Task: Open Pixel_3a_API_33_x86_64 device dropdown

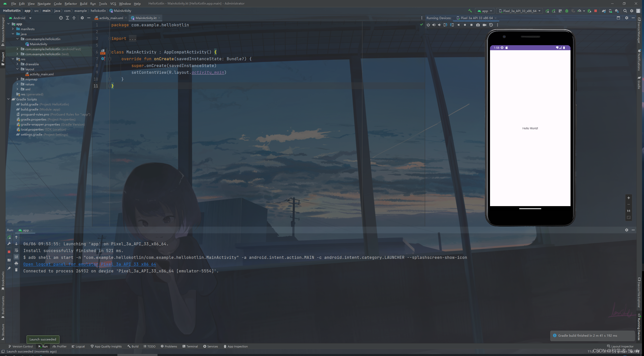Action: (x=519, y=11)
